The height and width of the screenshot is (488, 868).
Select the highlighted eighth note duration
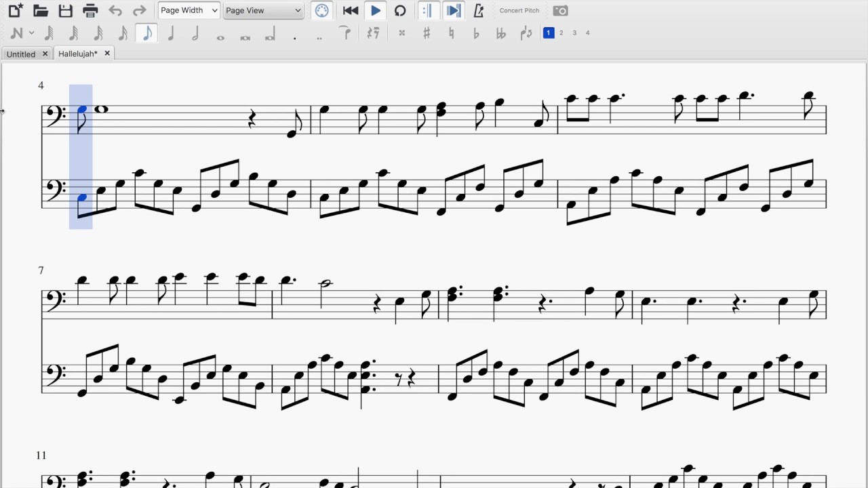click(x=147, y=33)
